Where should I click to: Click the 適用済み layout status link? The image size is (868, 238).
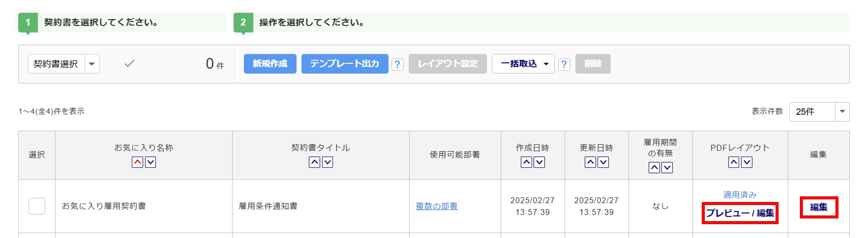(x=740, y=195)
